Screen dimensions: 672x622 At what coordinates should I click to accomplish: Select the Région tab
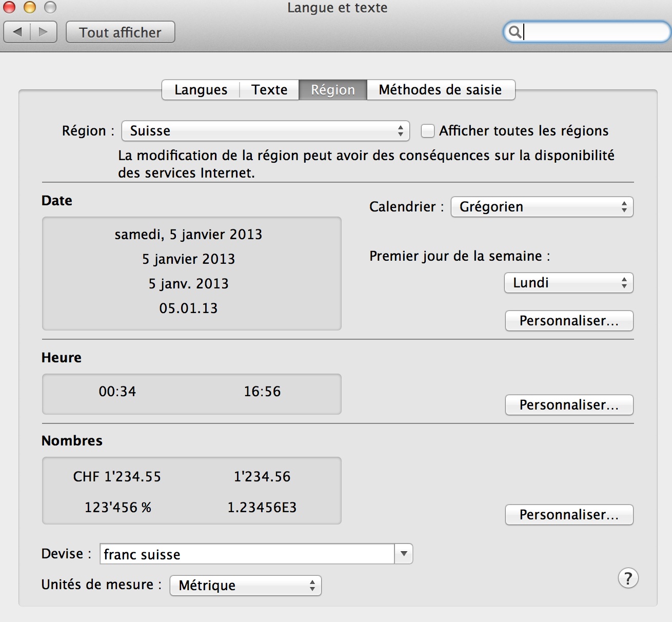pos(333,90)
